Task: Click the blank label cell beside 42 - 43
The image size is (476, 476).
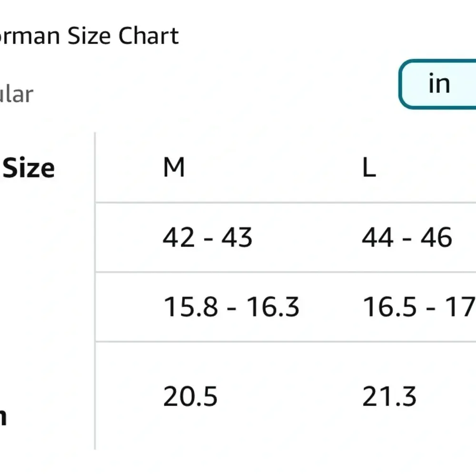Action: (x=48, y=237)
